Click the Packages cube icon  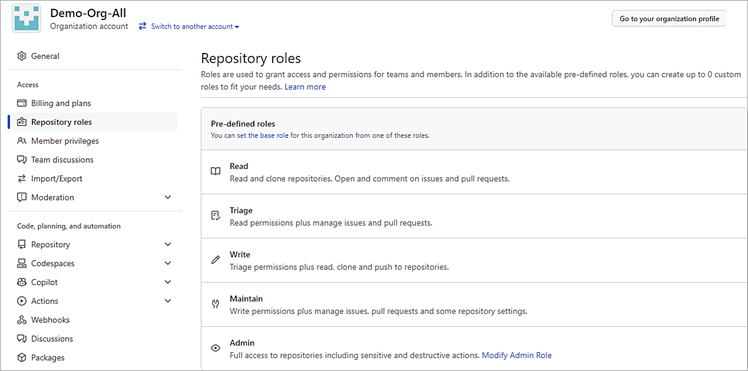21,358
